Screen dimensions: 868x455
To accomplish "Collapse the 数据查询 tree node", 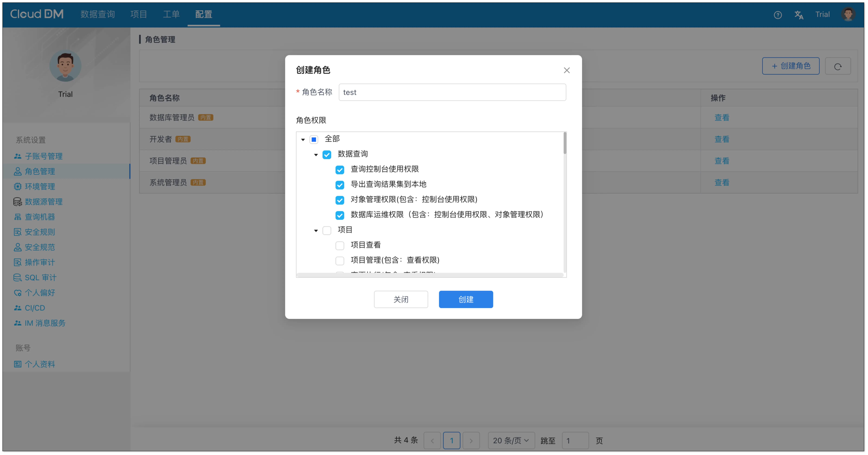I will click(x=316, y=155).
